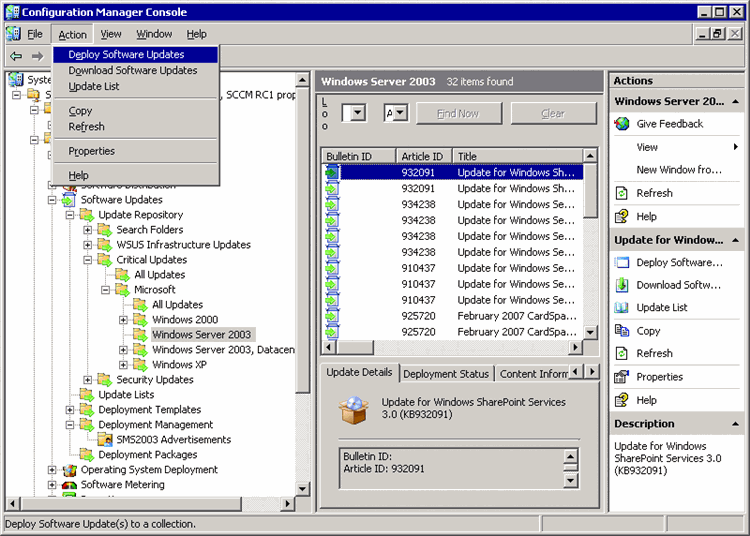This screenshot has height=536, width=750.
Task: Click the update list horizontal scrollbar thumb
Action: (354, 347)
